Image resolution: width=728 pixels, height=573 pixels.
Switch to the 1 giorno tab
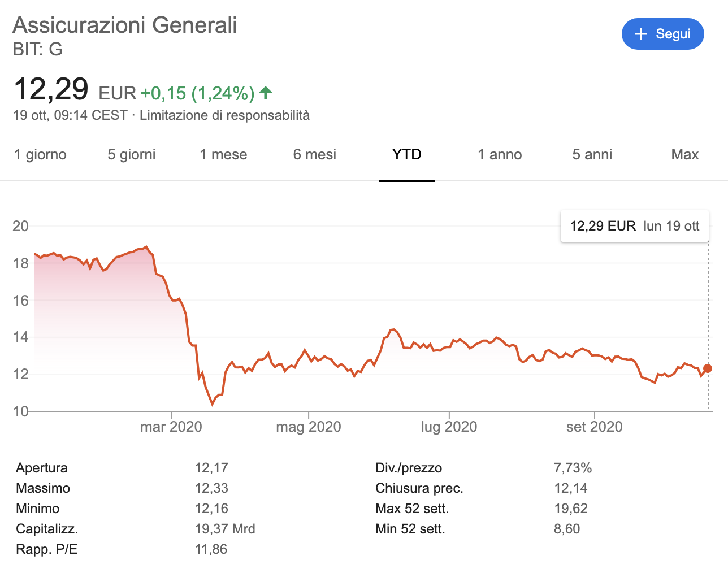click(40, 154)
